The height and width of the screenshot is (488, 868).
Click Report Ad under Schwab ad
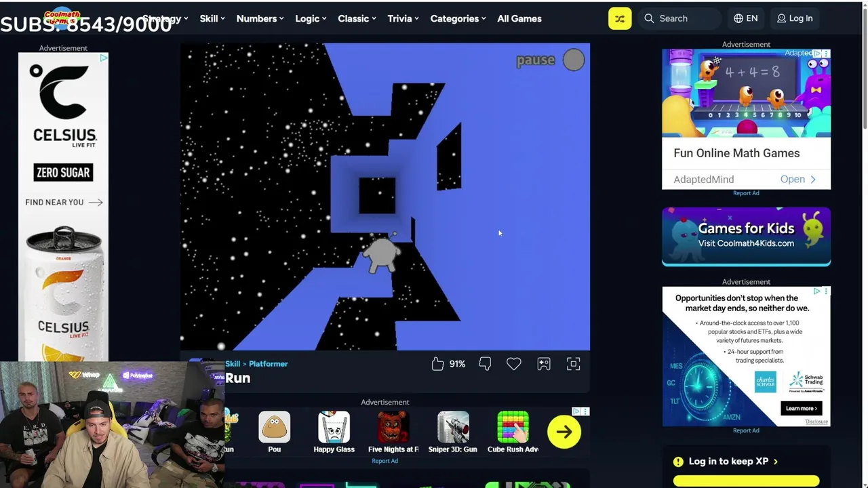(746, 430)
